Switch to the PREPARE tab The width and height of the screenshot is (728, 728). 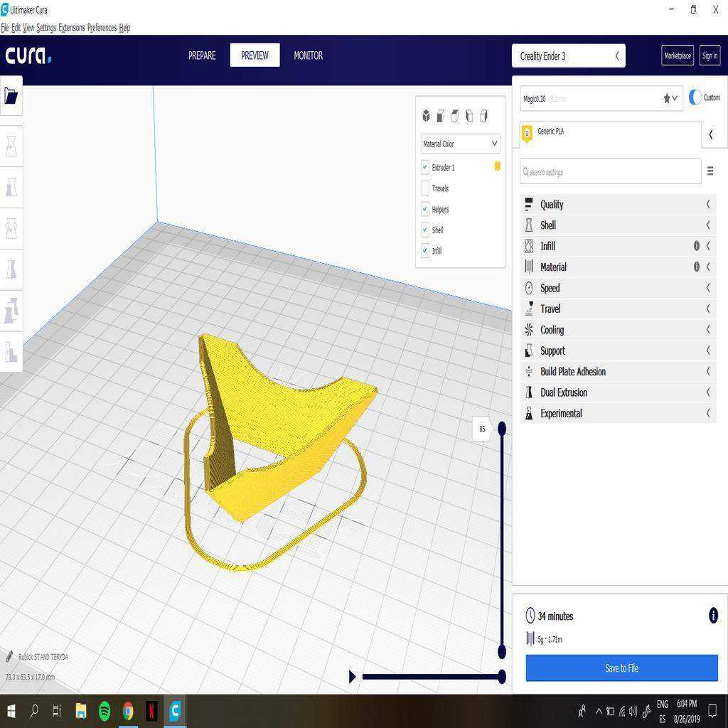pos(202,55)
